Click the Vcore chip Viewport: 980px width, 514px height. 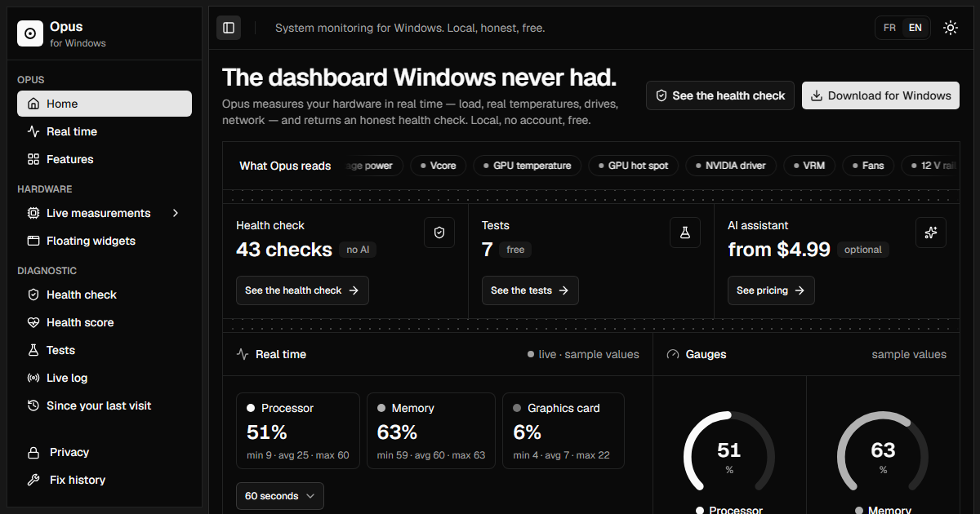point(438,166)
